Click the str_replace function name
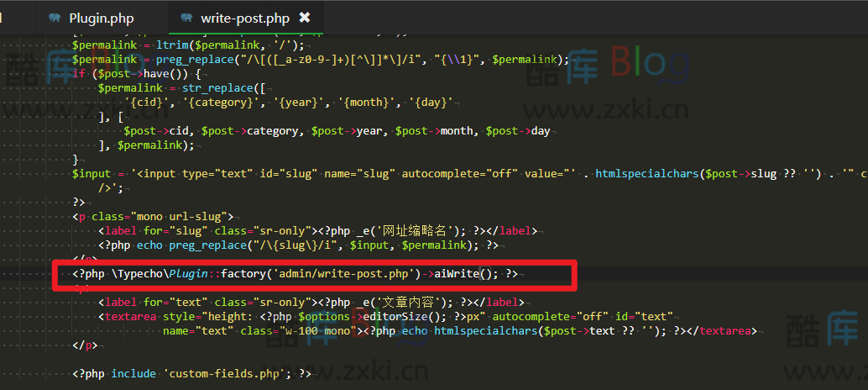Screen dimensions: 868x390 tap(221, 87)
